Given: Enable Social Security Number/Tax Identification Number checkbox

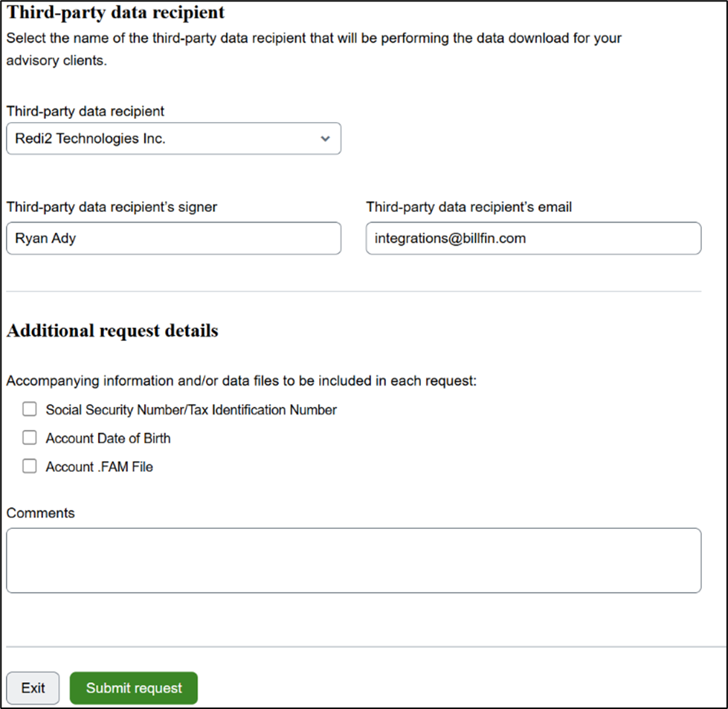Looking at the screenshot, I should pyautogui.click(x=30, y=409).
